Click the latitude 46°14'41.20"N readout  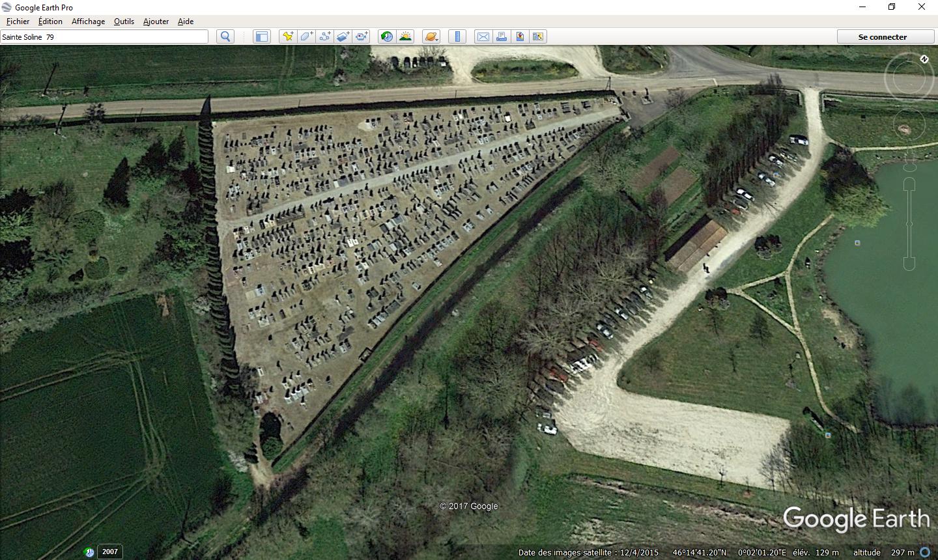click(x=700, y=552)
